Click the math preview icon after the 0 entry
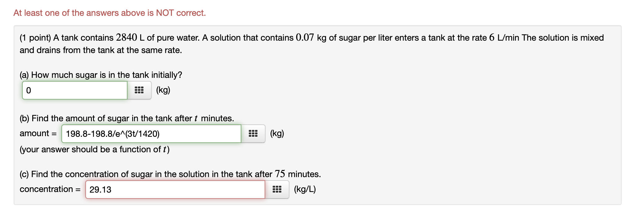 139,90
